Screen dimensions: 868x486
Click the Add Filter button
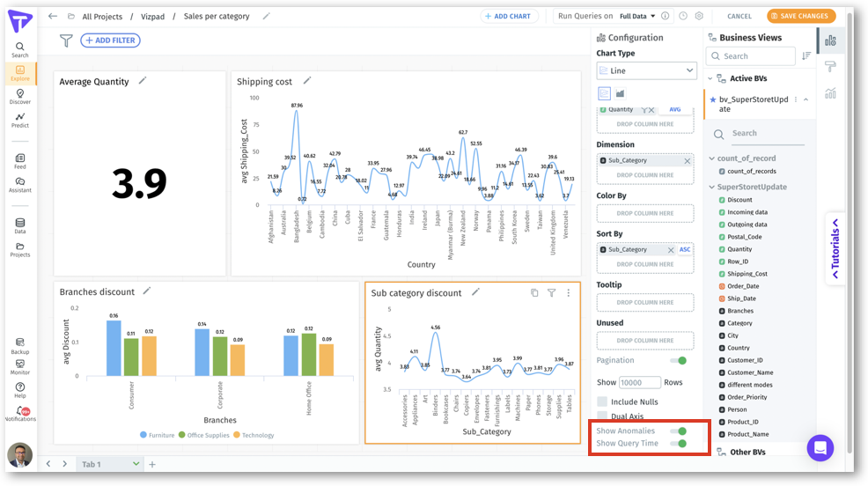[x=110, y=40]
